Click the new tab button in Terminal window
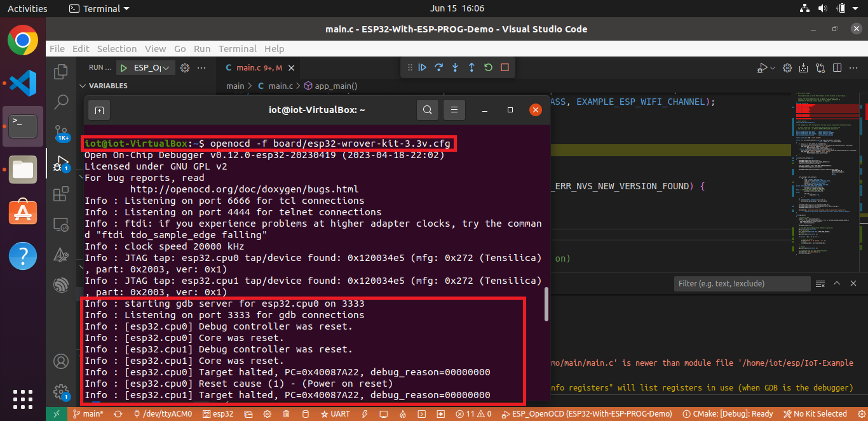 tap(100, 110)
